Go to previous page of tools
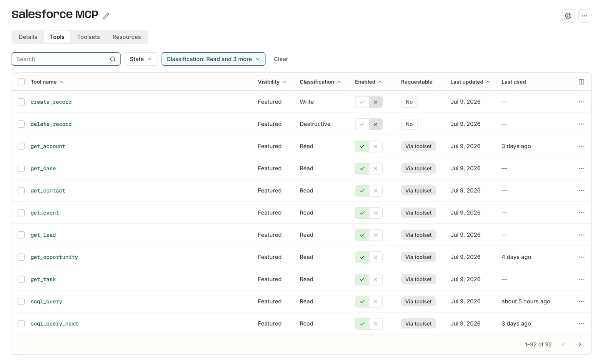This screenshot has height=364, width=603. coord(563,344)
